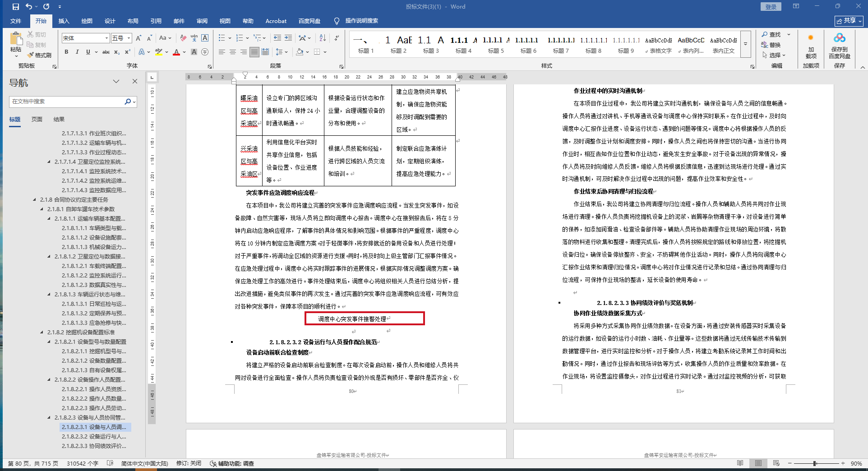Open the phonetic guide (拼音) tool

[194, 38]
